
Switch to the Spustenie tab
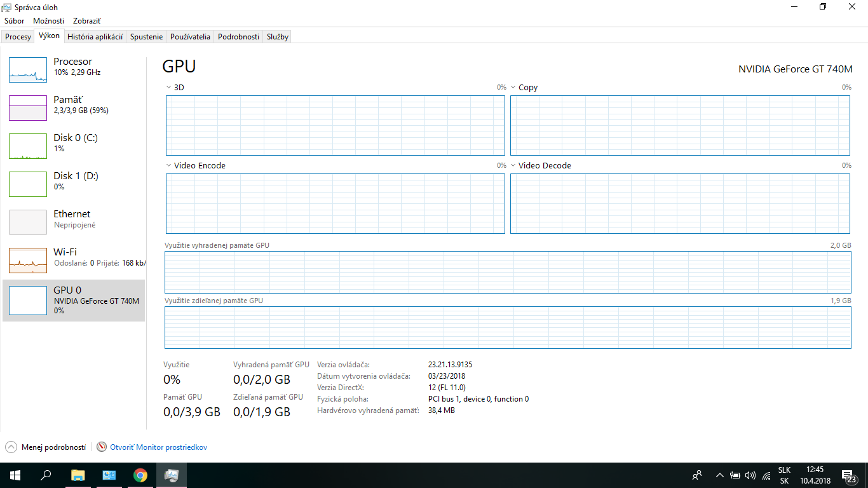146,37
